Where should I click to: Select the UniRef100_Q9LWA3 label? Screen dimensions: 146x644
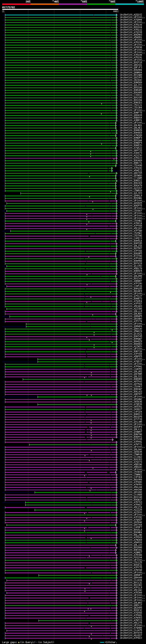coord(131,603)
